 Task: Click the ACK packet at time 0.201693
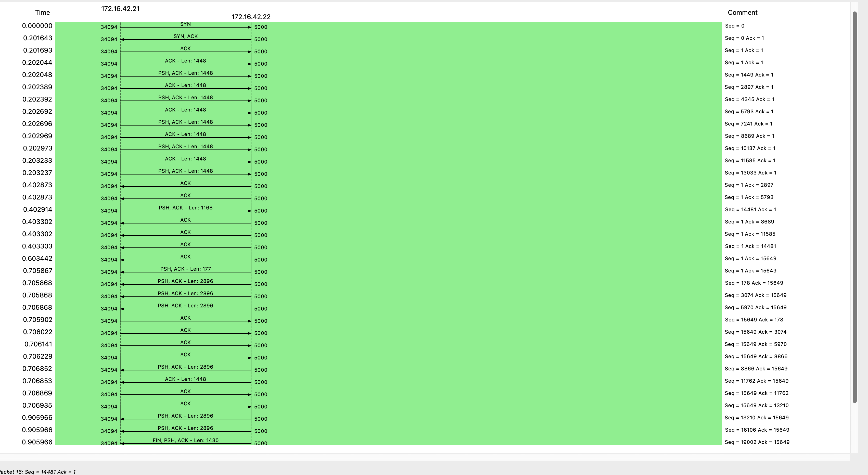click(x=185, y=50)
